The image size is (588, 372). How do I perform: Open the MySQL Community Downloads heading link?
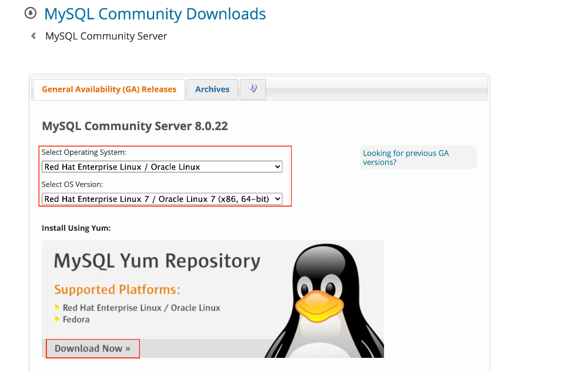coord(155,14)
